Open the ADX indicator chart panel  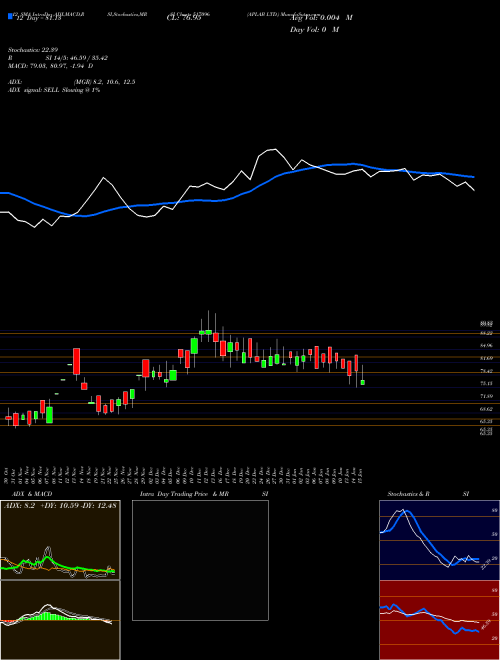(60, 540)
